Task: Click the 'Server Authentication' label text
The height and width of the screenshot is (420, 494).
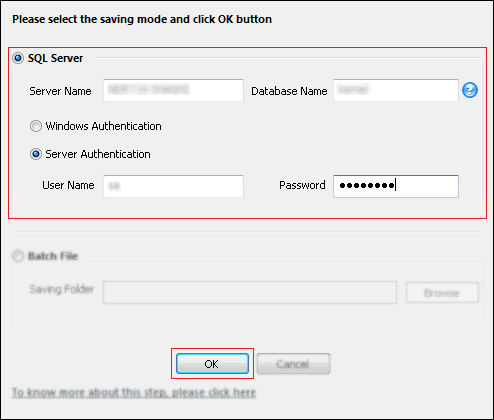Action: coord(98,154)
